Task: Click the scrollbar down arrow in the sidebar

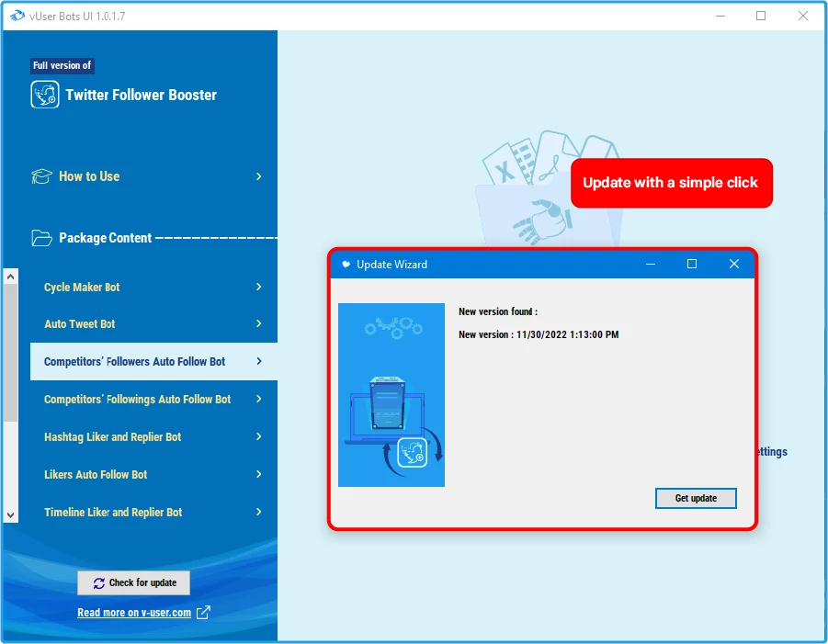Action: pyautogui.click(x=10, y=514)
